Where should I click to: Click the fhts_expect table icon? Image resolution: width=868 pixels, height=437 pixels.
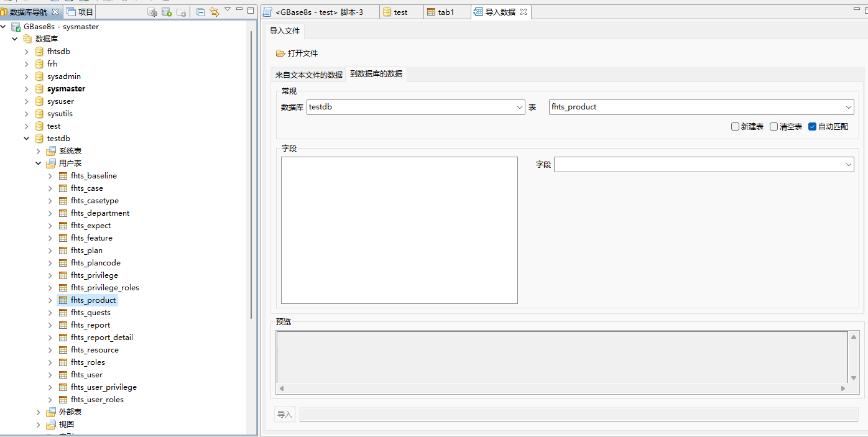(63, 226)
